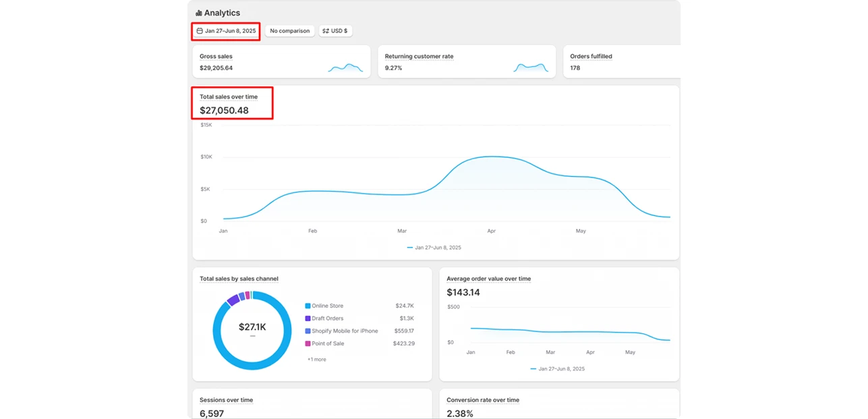Open Total sales by sales channel report

click(239, 279)
